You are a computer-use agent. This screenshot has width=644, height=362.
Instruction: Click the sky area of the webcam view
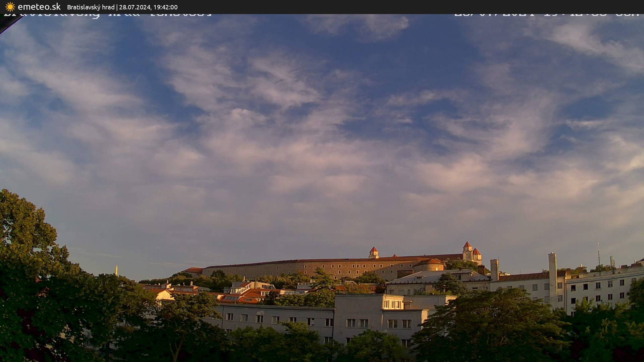pos(322,117)
